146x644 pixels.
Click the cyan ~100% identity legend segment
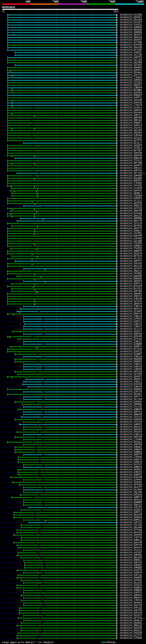click(130, 4)
